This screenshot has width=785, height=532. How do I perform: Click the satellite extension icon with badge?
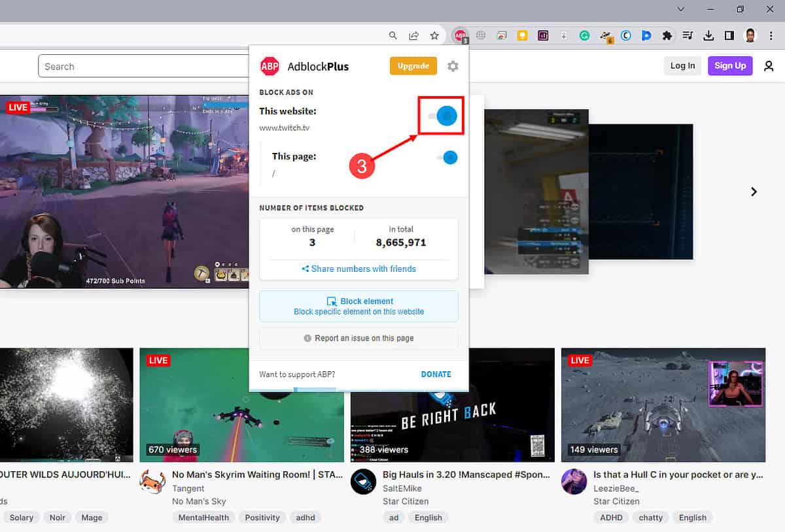[x=606, y=37]
